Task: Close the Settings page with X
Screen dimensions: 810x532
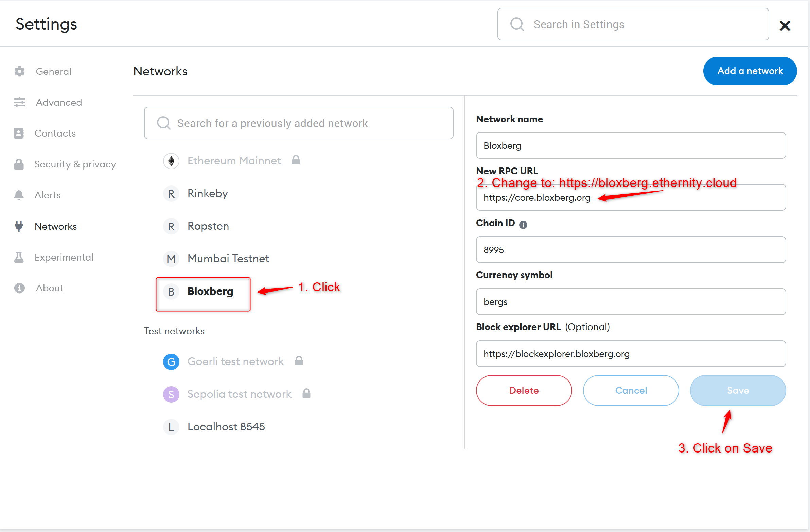Action: 785,25
